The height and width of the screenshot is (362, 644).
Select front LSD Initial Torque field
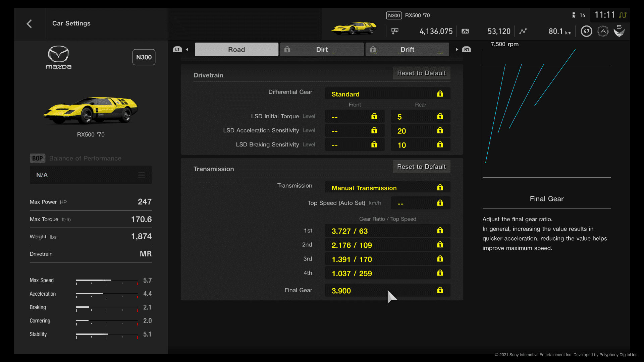click(355, 117)
